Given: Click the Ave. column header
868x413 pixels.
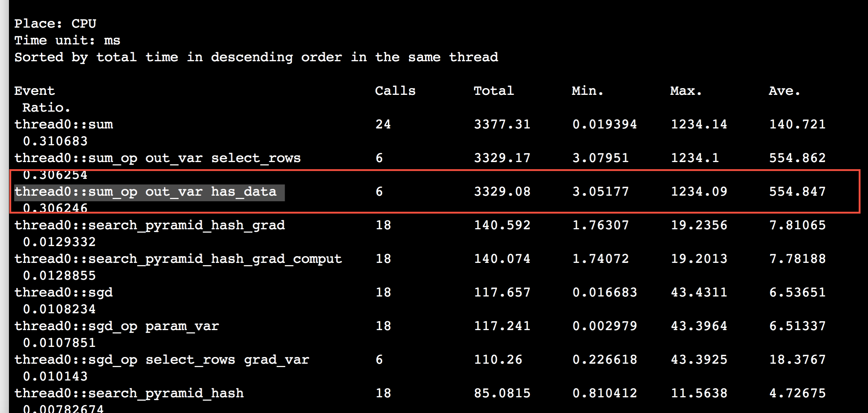Looking at the screenshot, I should tap(784, 91).
